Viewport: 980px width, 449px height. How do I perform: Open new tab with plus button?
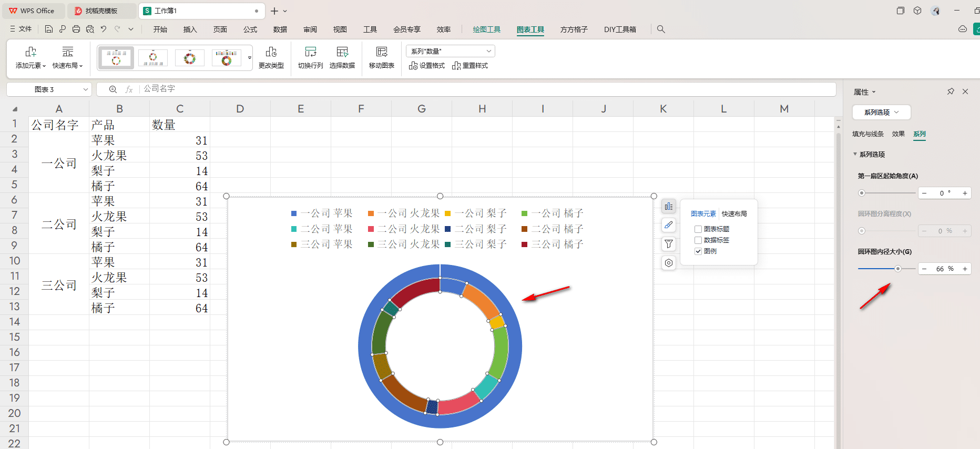[274, 11]
